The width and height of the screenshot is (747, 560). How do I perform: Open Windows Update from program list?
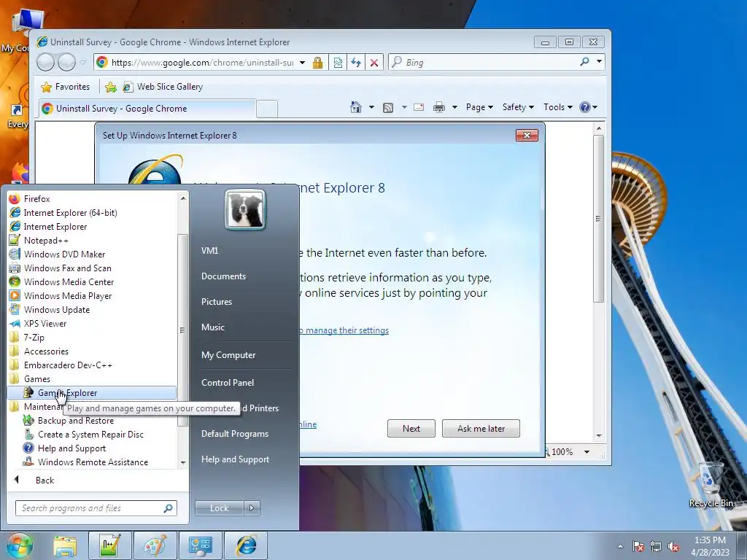coord(57,309)
